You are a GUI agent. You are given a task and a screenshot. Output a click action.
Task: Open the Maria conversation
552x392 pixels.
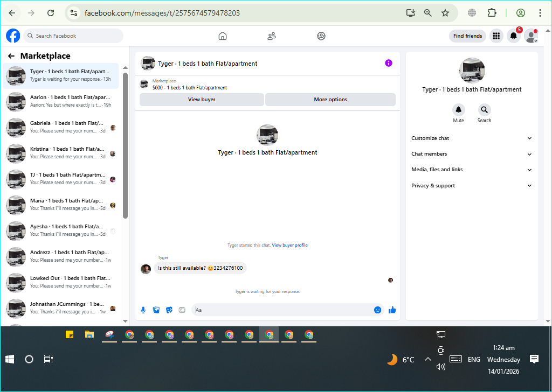pyautogui.click(x=60, y=205)
